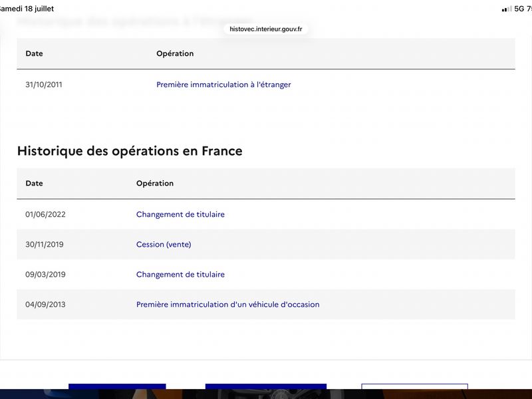Open Changement de titulaire dated 09/03/2019

(180, 275)
